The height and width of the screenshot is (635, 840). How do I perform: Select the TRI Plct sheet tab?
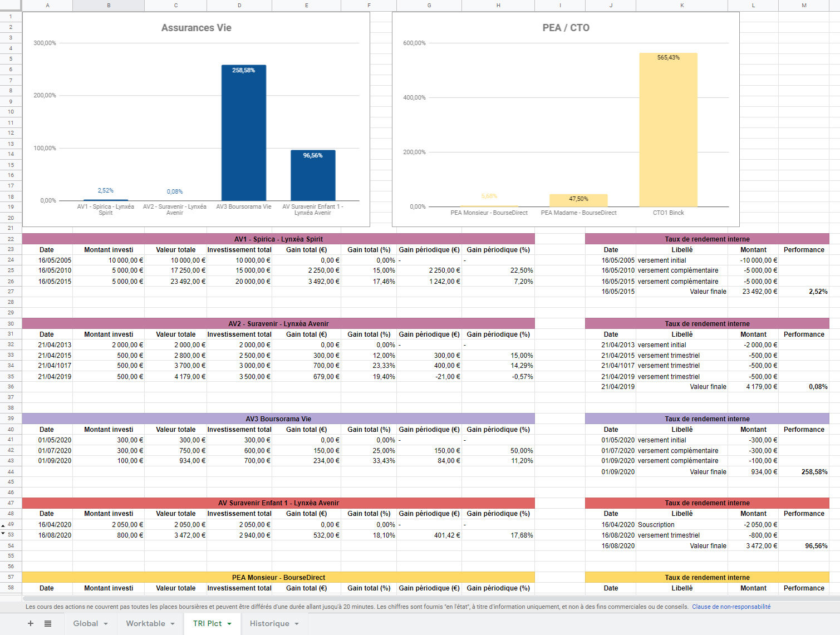click(207, 623)
